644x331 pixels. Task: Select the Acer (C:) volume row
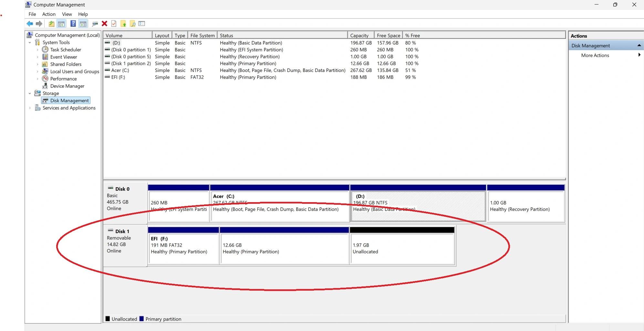tap(262, 70)
